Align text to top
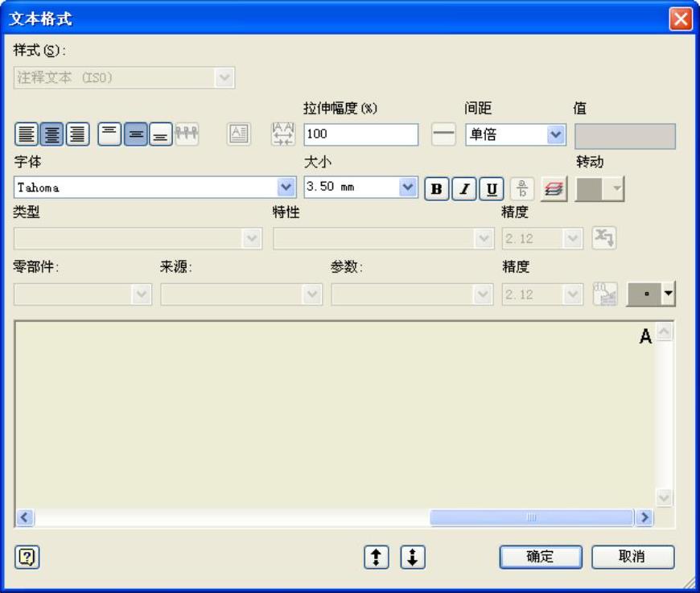The image size is (700, 593). (109, 134)
